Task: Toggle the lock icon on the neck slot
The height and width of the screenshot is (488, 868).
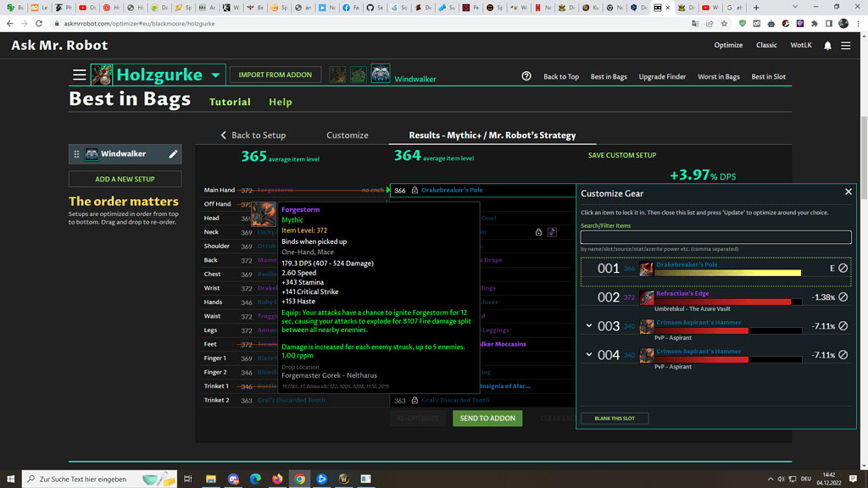Action: click(x=538, y=232)
